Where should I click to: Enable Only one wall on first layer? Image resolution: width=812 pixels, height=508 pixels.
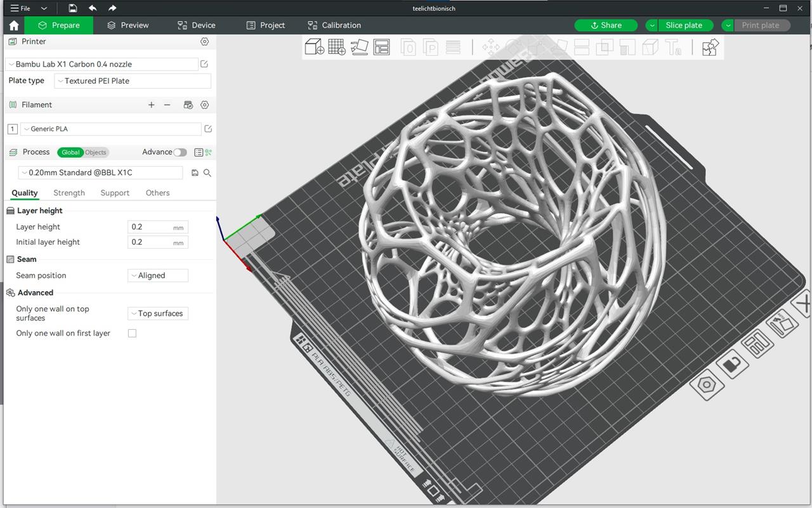pyautogui.click(x=132, y=333)
